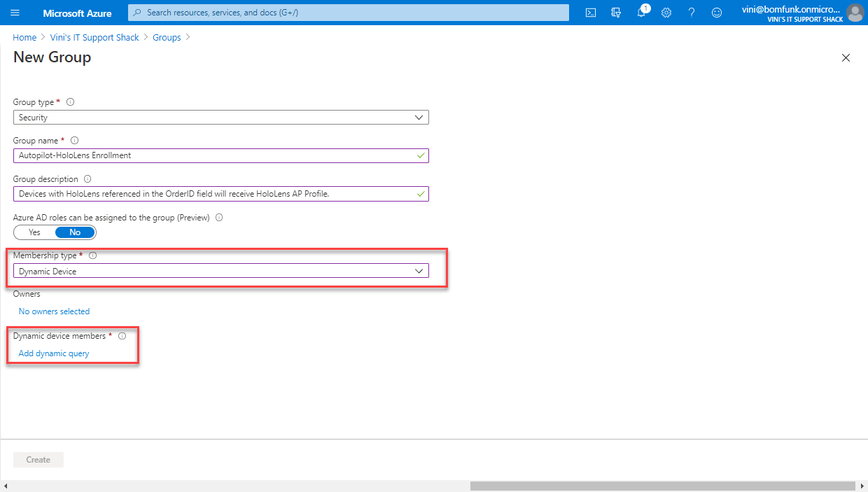
Task: Go to Home breadcrumb
Action: (x=24, y=37)
